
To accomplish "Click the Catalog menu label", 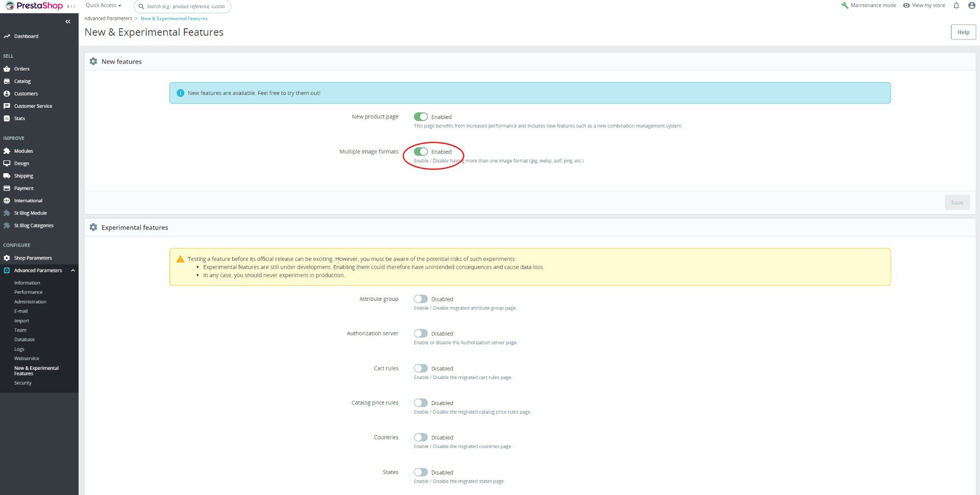I will tap(22, 81).
